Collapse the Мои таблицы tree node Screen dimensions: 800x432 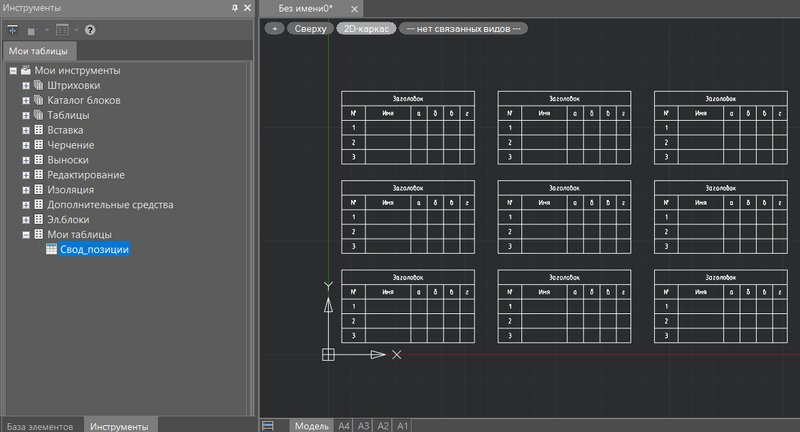point(26,235)
